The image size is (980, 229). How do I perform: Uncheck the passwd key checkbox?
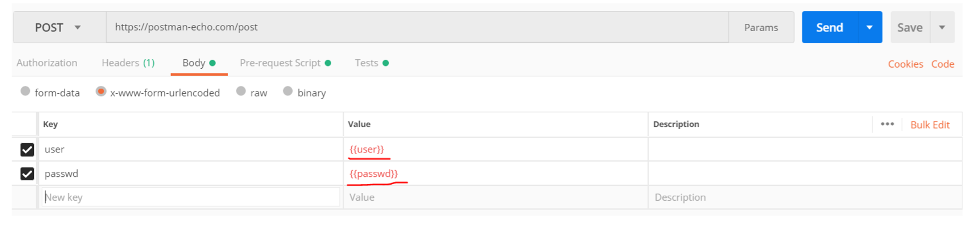tap(27, 174)
